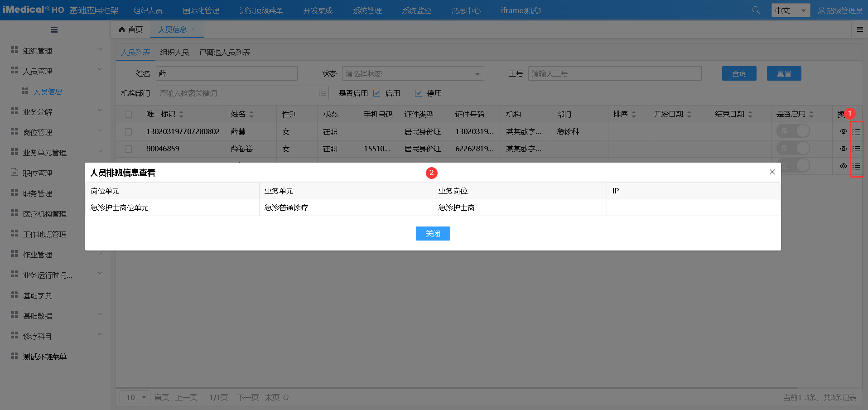Toggle 是否启用 switch on 薛慧's row
This screenshot has height=410, width=868.
coord(793,130)
